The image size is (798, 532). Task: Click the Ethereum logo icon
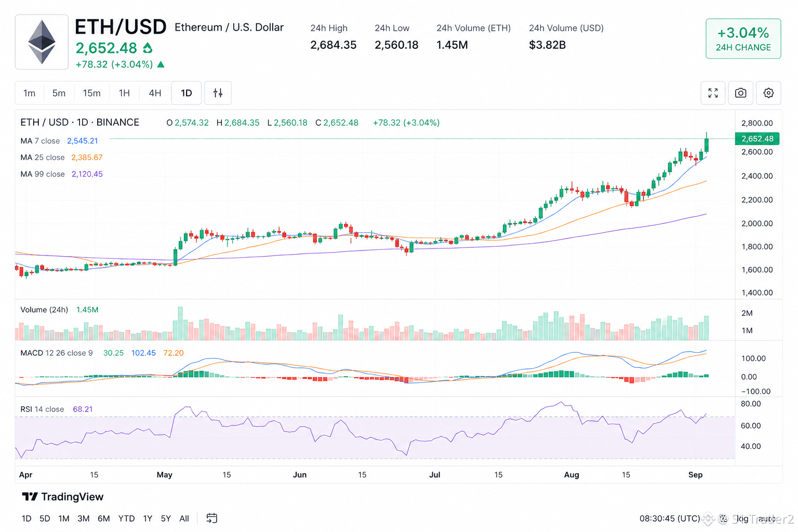click(42, 42)
